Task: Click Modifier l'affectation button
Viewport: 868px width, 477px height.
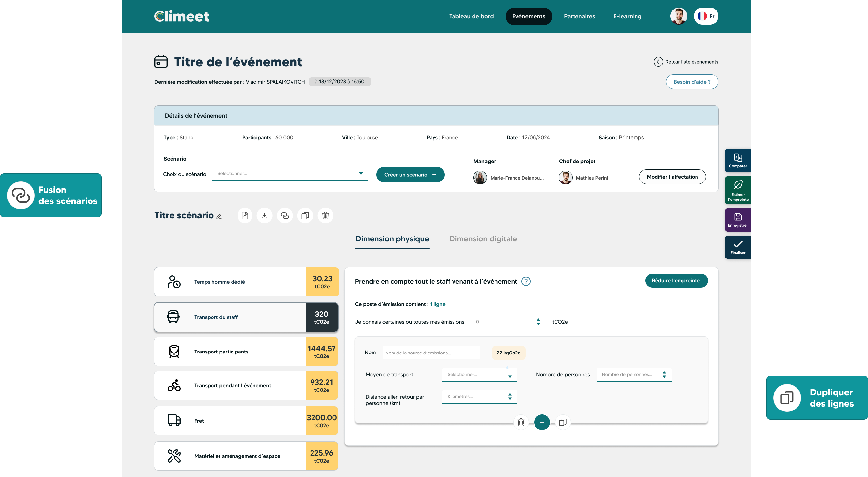Action: click(672, 177)
